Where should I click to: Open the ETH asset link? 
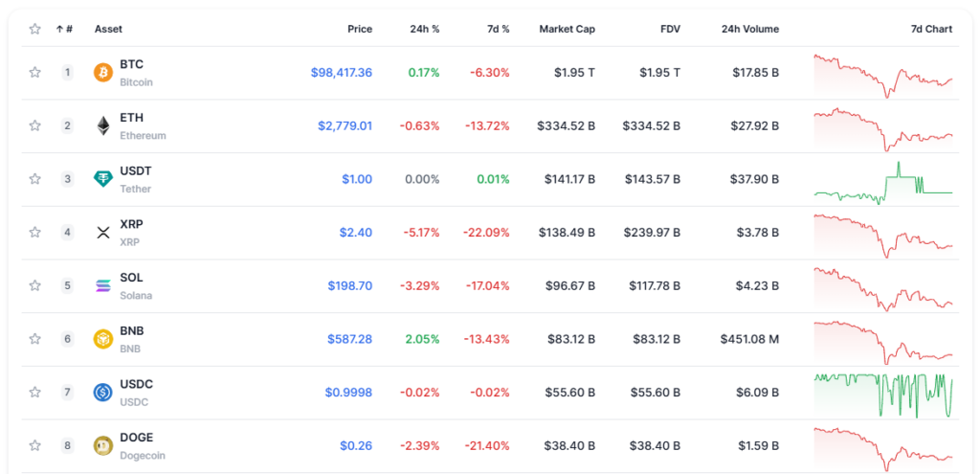(x=131, y=118)
